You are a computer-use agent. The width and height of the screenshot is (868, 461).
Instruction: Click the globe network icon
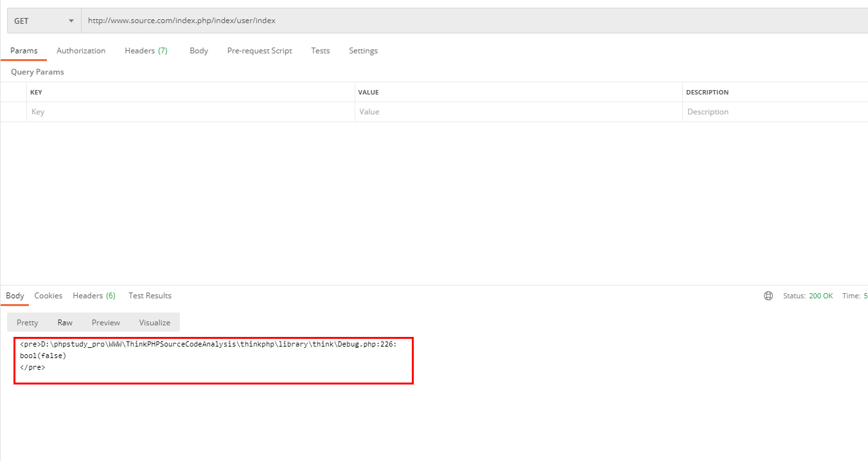pyautogui.click(x=768, y=296)
